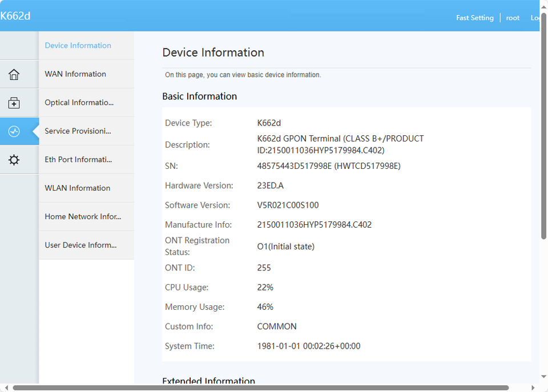The width and height of the screenshot is (548, 392).
Task: View Eth Port Information
Action: click(x=78, y=160)
